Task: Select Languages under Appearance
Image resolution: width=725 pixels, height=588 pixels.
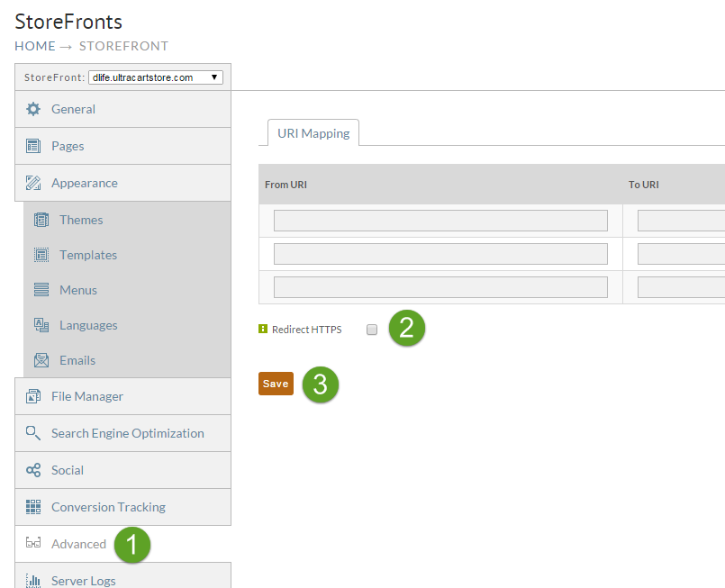Action: [x=127, y=325]
